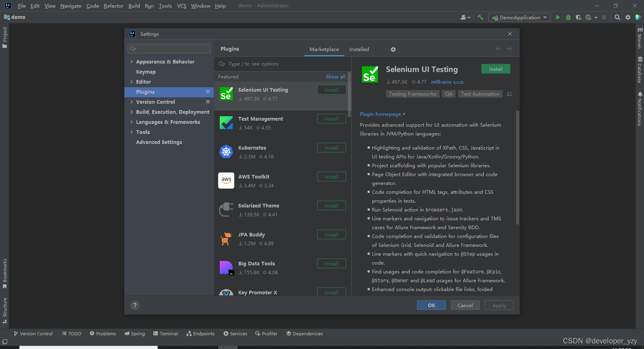Expand Languages & Frameworks node
The height and width of the screenshot is (349, 644).
pyautogui.click(x=132, y=122)
